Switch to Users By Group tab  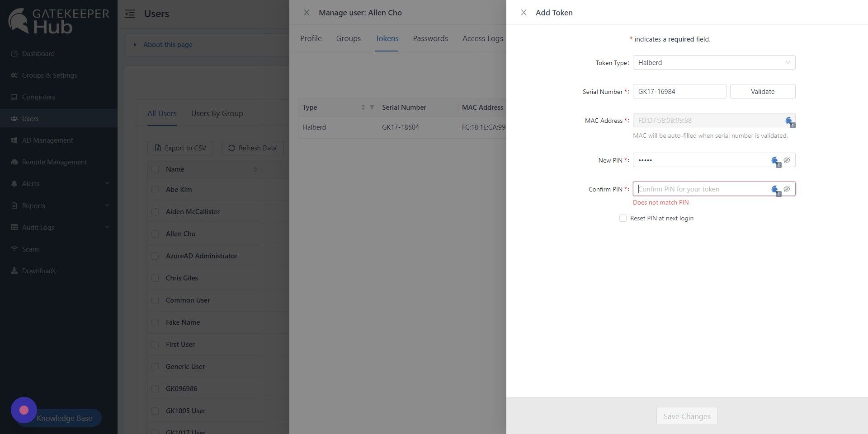tap(217, 113)
